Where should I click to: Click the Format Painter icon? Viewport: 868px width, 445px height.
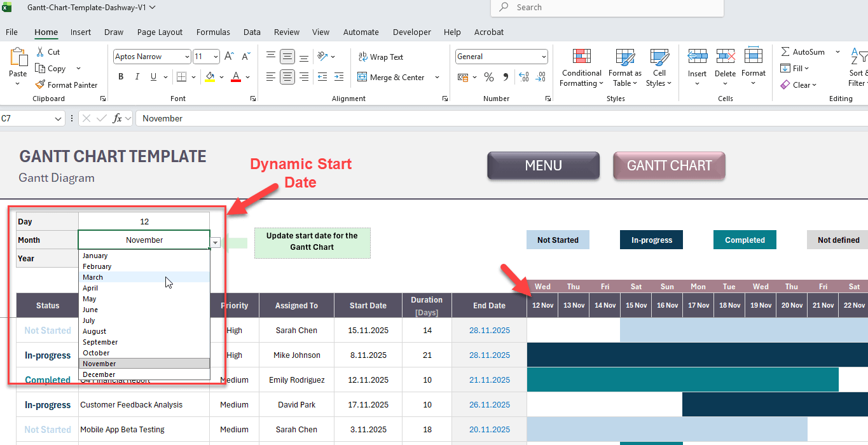(41, 85)
